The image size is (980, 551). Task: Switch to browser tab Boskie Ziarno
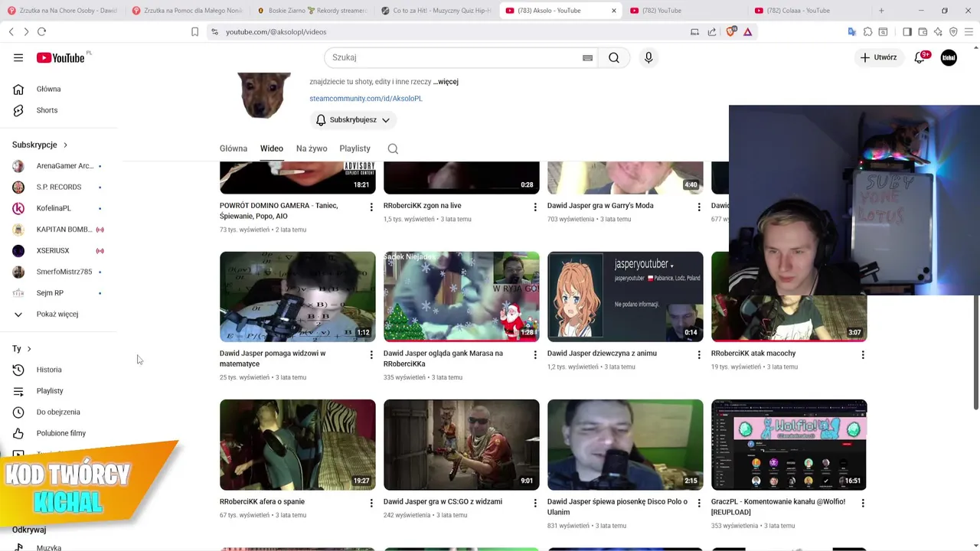tap(312, 11)
